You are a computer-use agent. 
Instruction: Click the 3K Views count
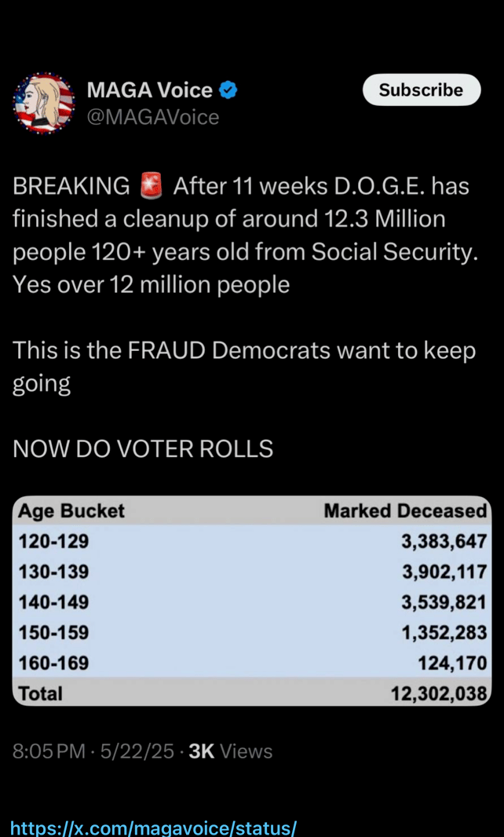coord(230,751)
